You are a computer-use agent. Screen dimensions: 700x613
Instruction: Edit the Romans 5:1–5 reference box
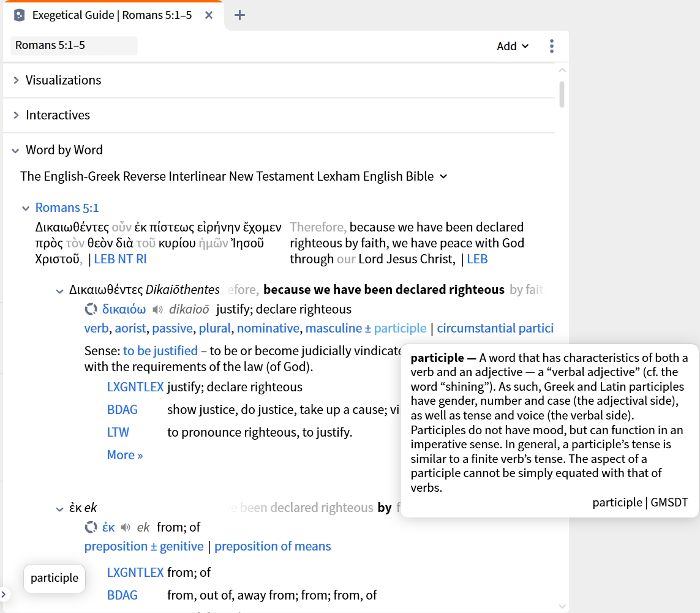[73, 45]
